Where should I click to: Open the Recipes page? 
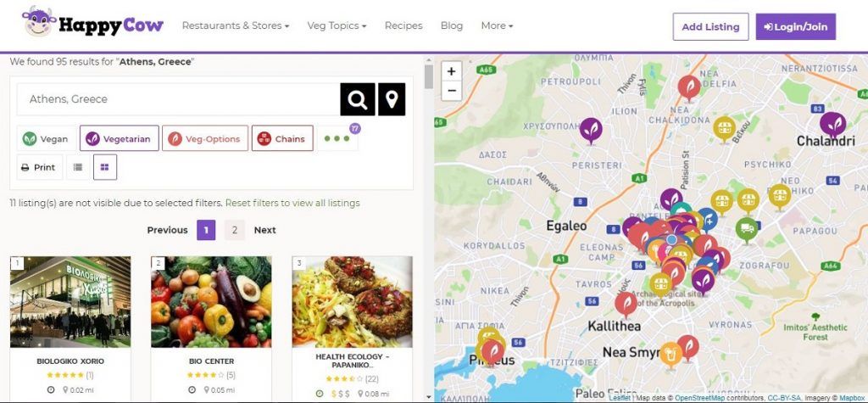coord(403,25)
